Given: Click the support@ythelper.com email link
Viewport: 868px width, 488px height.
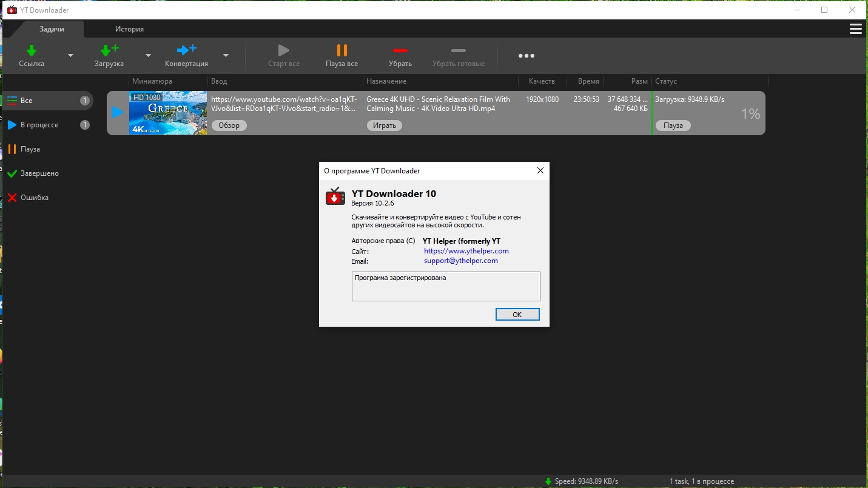Looking at the screenshot, I should tap(461, 261).
